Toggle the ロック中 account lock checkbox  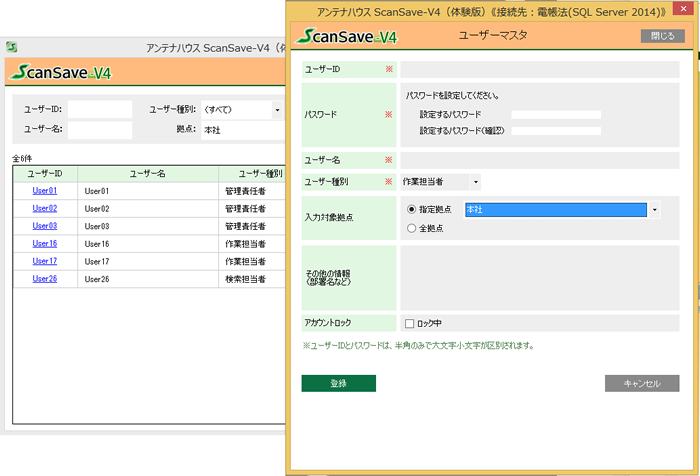pyautogui.click(x=409, y=323)
